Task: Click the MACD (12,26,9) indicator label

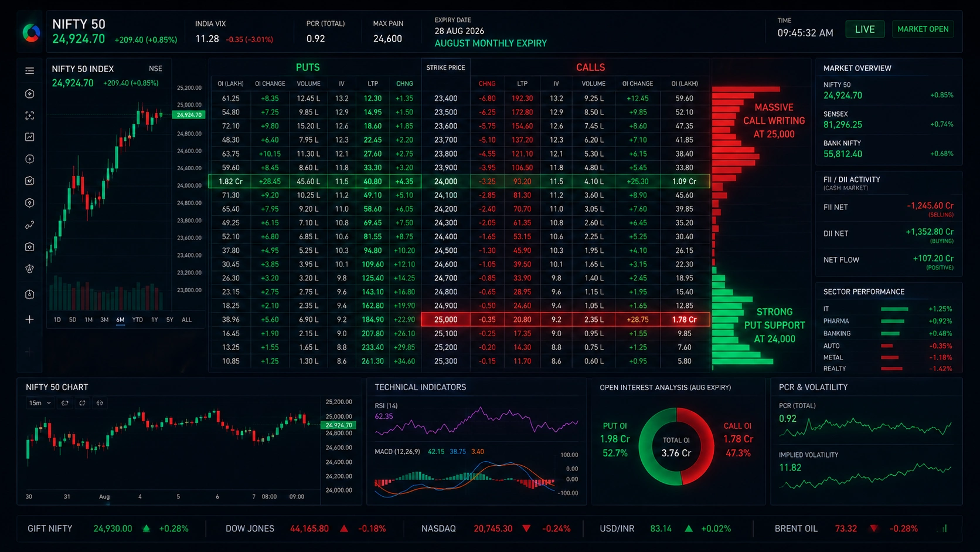Action: (x=397, y=452)
